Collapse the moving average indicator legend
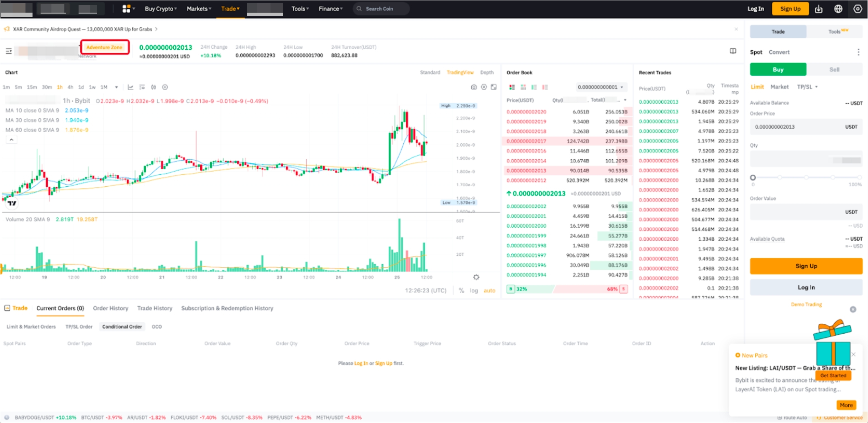868x423 pixels. pos(11,140)
